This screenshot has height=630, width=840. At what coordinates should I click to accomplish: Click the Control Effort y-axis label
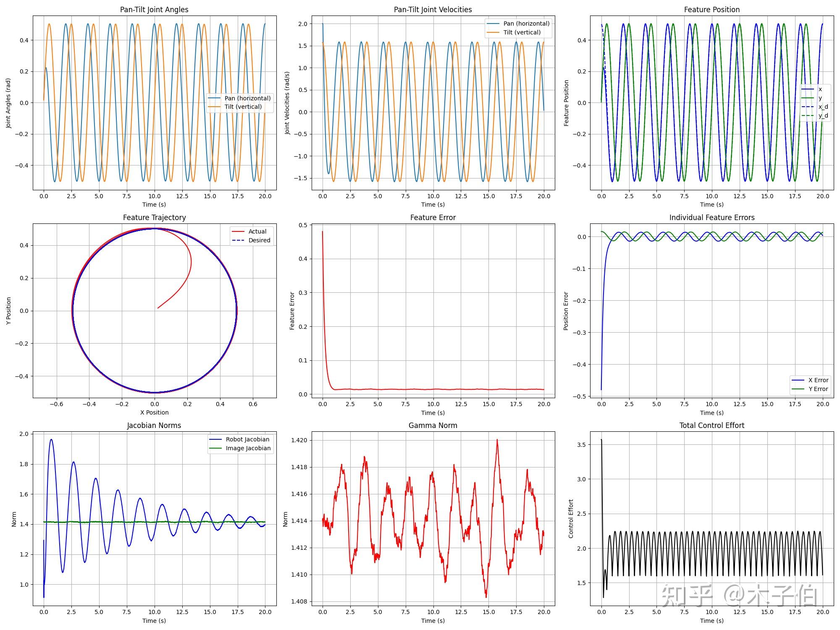point(571,519)
